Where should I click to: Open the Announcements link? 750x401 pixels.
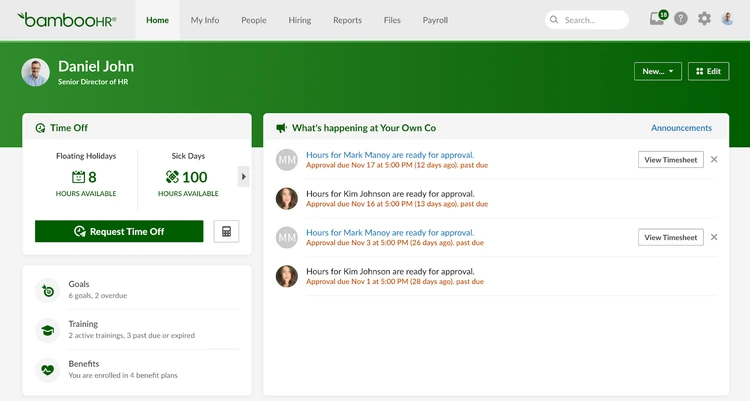pos(681,128)
